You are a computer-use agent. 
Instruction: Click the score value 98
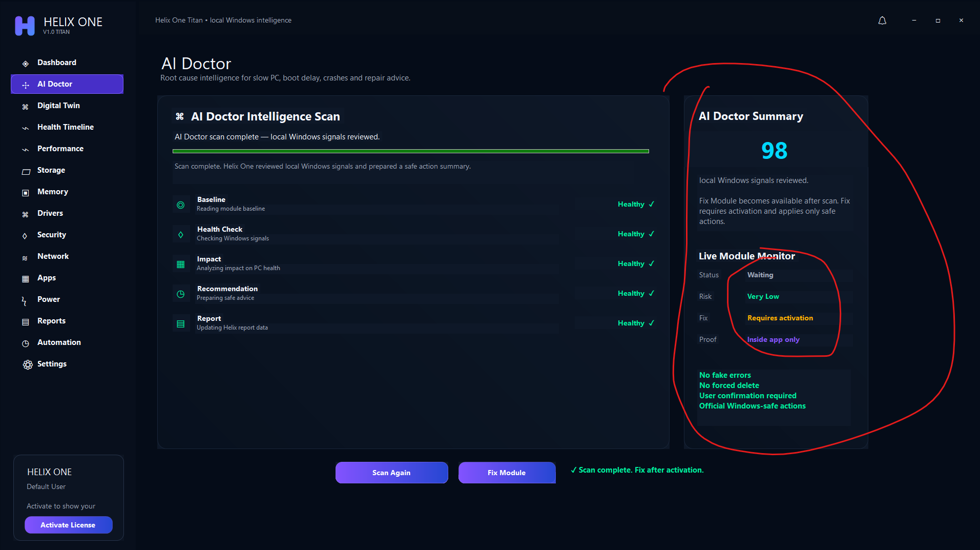coord(774,151)
